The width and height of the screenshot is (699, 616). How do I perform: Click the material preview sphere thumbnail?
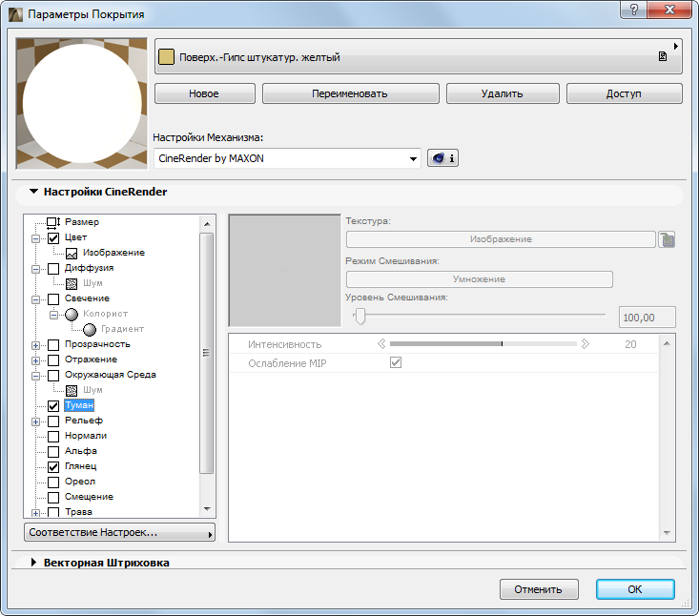coord(82,103)
